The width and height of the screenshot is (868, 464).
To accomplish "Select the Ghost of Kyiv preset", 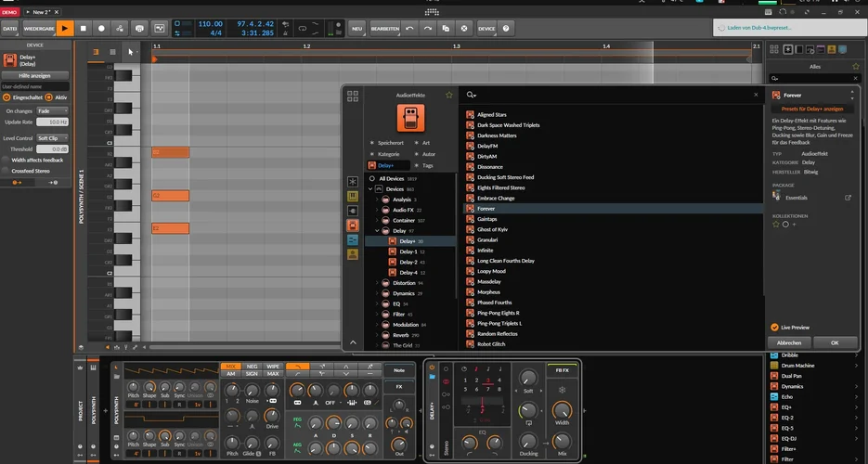I will pos(492,229).
